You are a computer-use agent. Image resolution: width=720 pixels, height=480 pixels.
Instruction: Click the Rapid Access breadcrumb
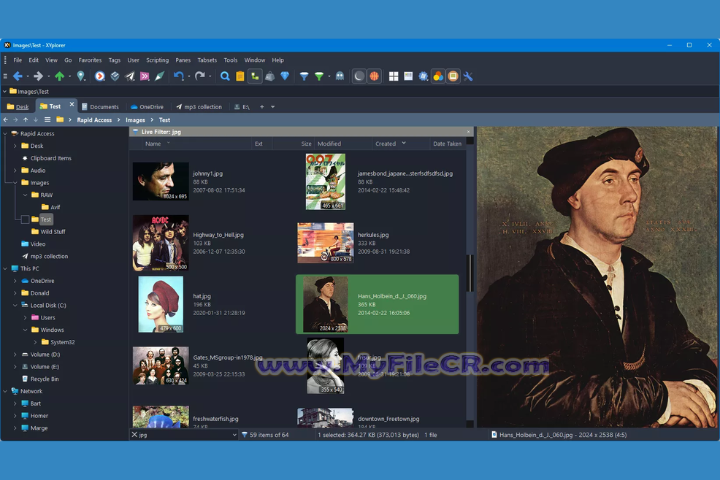[94, 120]
